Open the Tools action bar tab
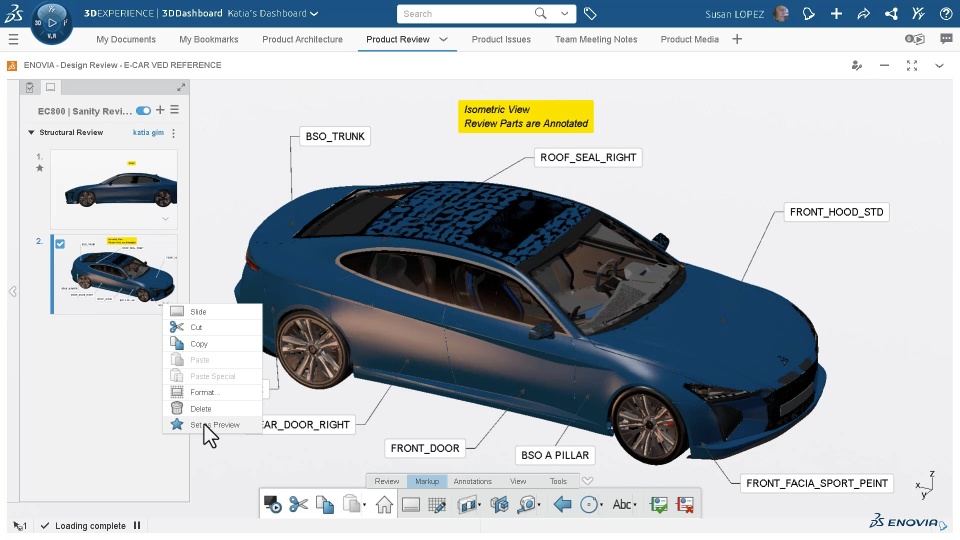The width and height of the screenshot is (960, 540). point(558,481)
